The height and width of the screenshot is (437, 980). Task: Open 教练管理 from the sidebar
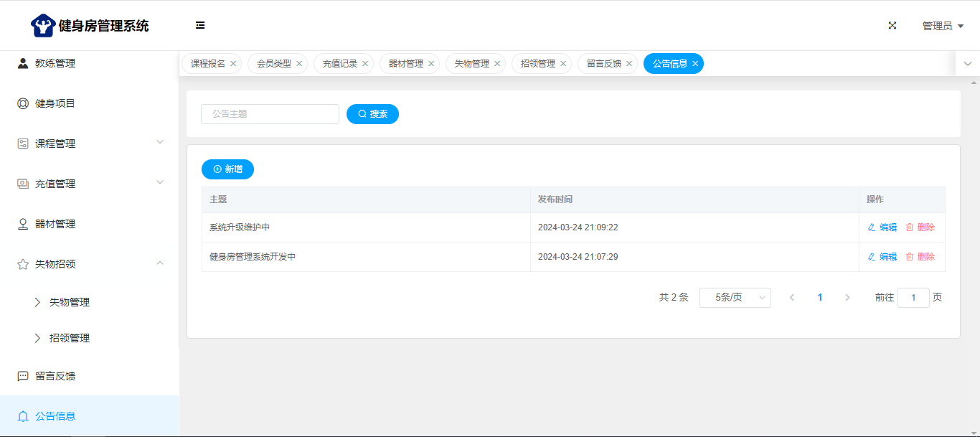pyautogui.click(x=55, y=63)
